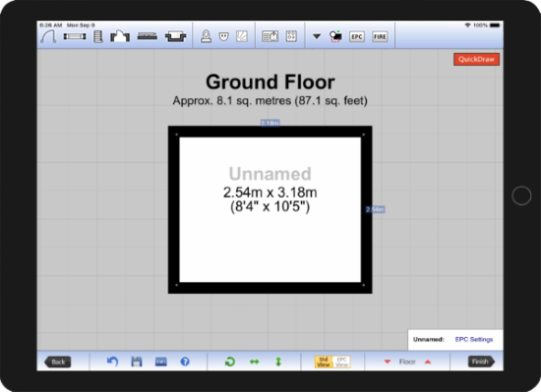Tap the right wall 2.54m dimension label
This screenshot has width=541, height=392.
click(x=375, y=209)
